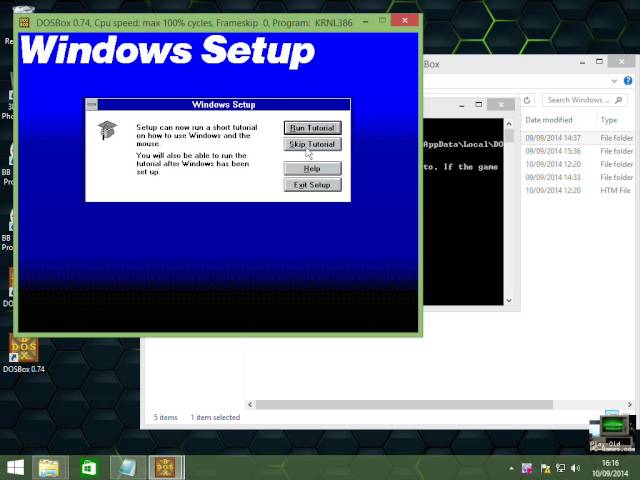Screen dimensions: 640x480
Task: Click the Explorer window help icon
Action: 628,81
